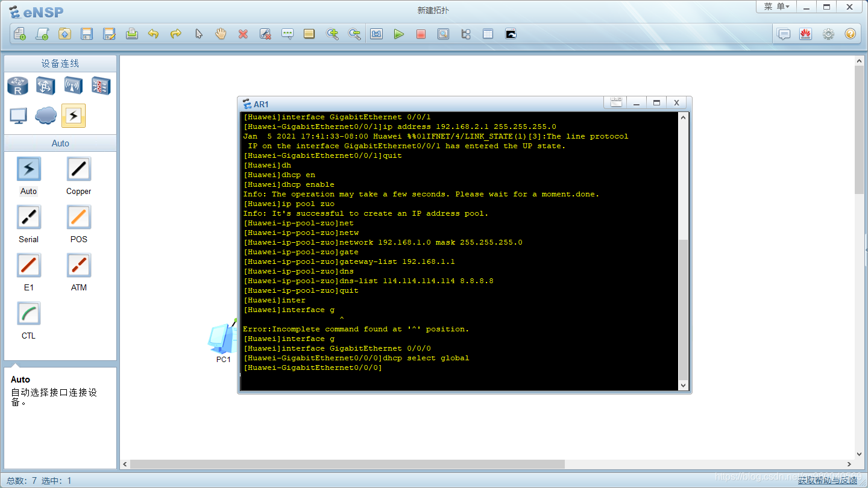Click the red X delete icon
Screen dimensions: 868x488
pos(243,34)
